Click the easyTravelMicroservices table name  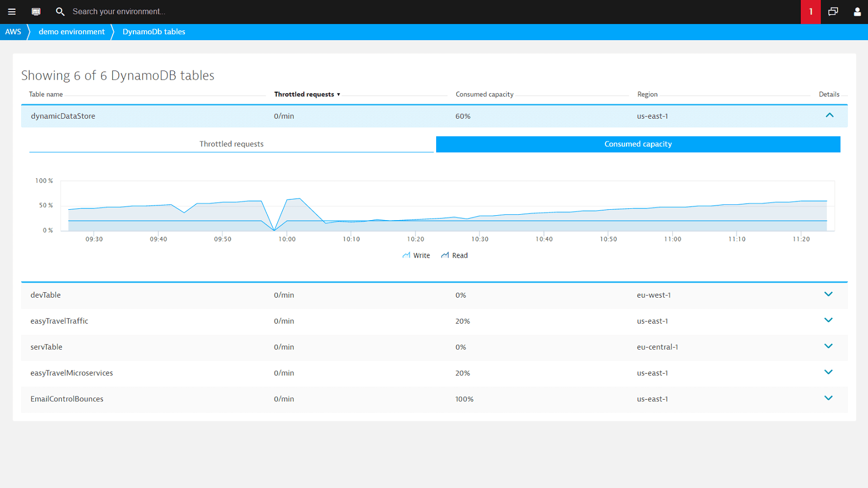(72, 373)
